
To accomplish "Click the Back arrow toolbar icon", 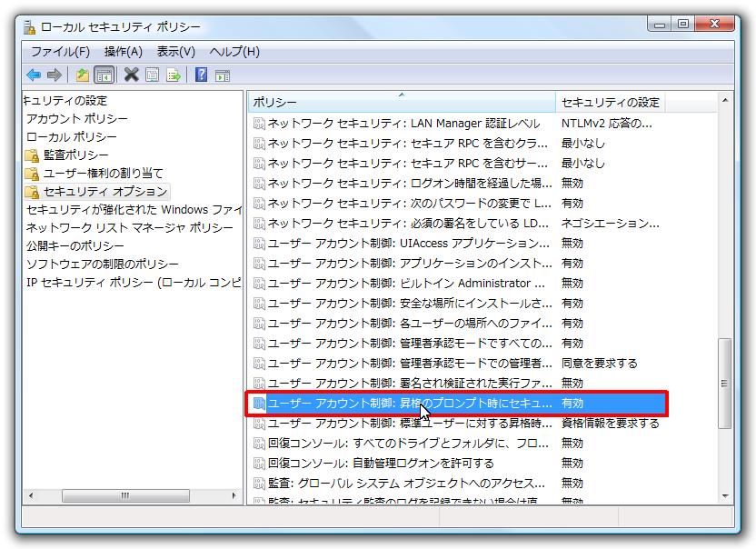I will pyautogui.click(x=34, y=75).
